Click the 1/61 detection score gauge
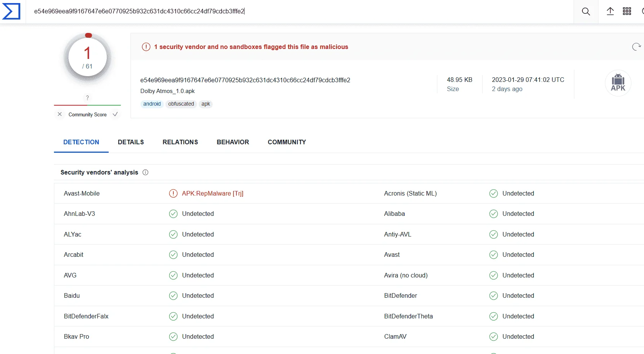 [88, 58]
